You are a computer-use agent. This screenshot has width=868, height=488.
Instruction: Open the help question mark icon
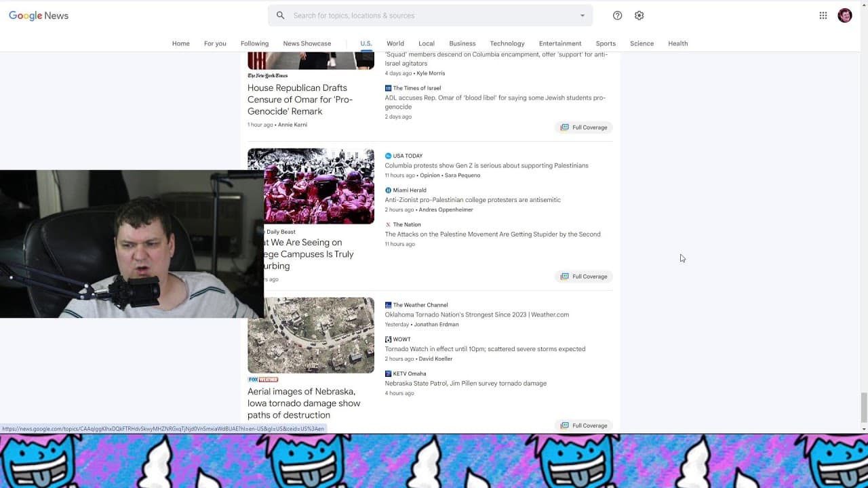[617, 16]
